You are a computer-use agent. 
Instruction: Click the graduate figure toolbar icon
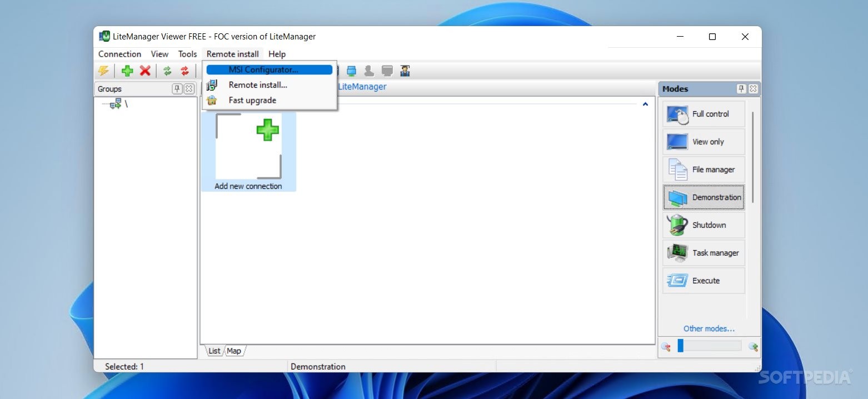pyautogui.click(x=405, y=71)
